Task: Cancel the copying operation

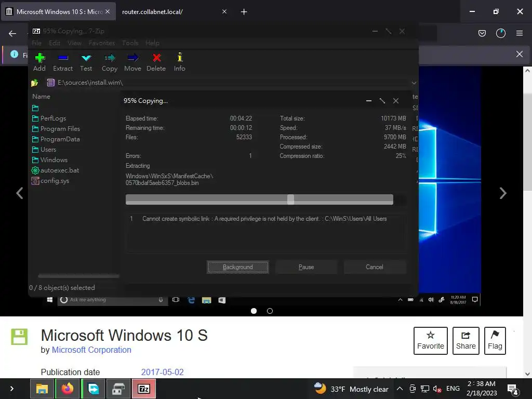Action: (x=375, y=267)
